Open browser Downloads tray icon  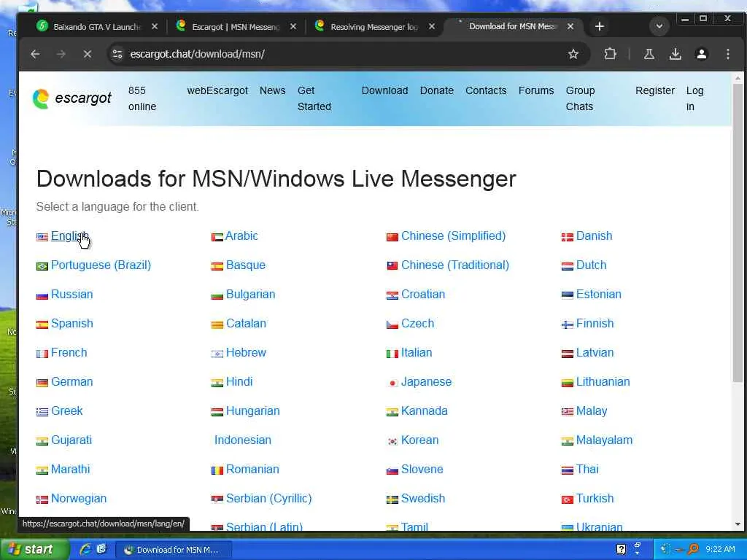(675, 54)
